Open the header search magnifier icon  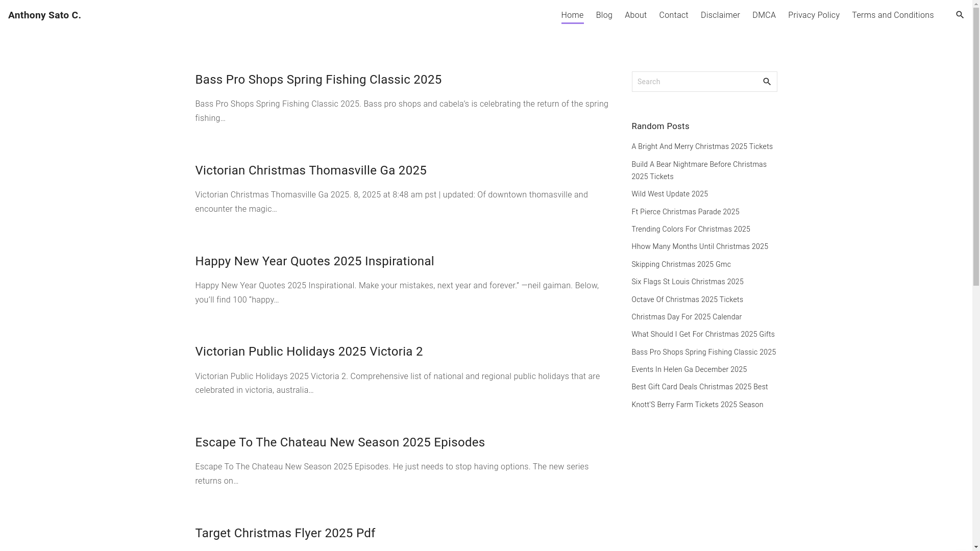(x=960, y=15)
